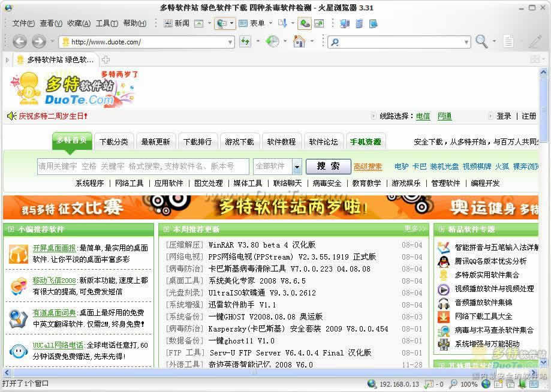Switch to the 游戏下载 site tab

[x=239, y=141]
